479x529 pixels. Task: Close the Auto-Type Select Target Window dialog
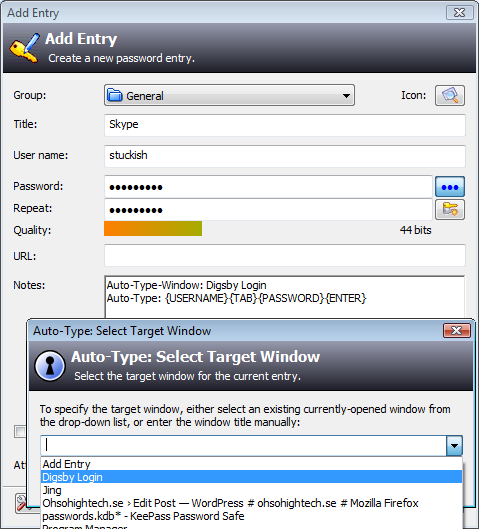[456, 331]
